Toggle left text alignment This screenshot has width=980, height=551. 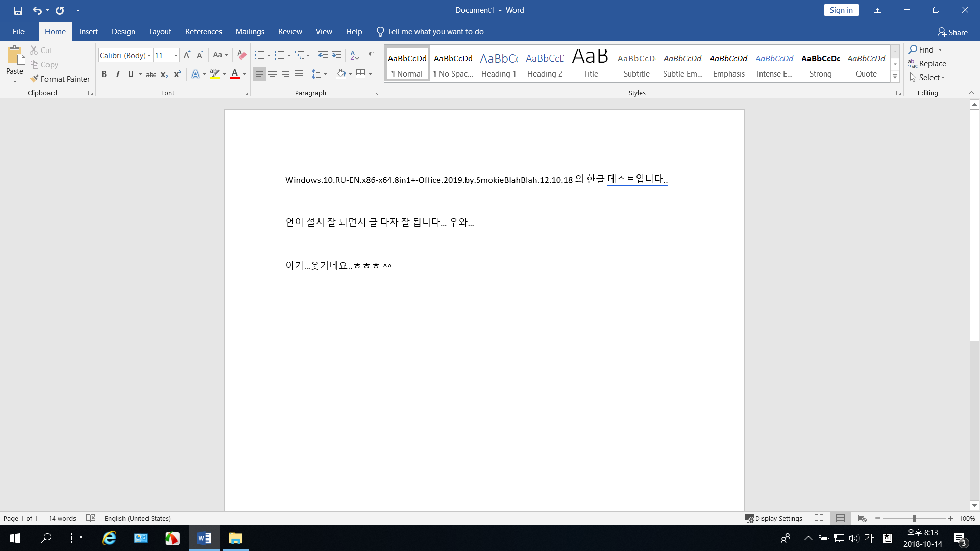[x=259, y=74]
